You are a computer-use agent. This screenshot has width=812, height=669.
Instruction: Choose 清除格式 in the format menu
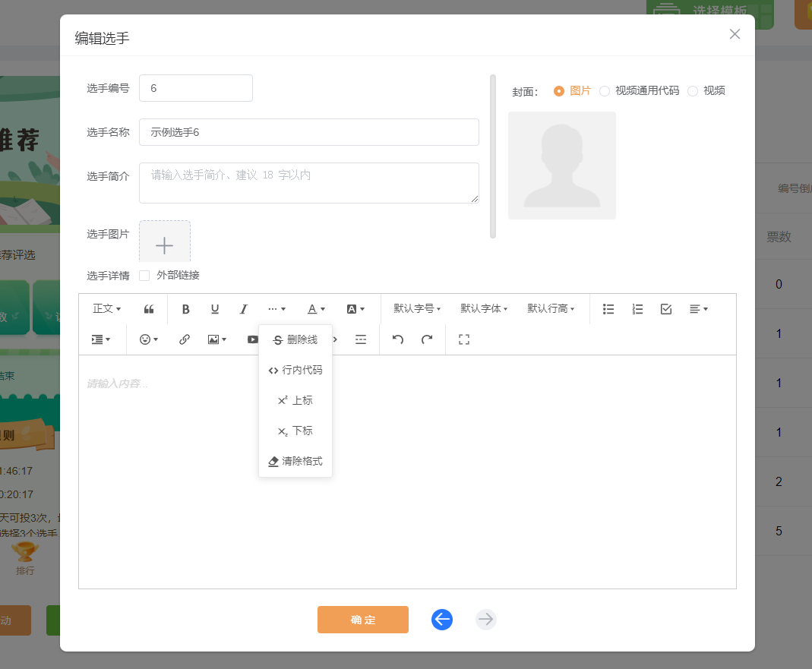(x=295, y=461)
